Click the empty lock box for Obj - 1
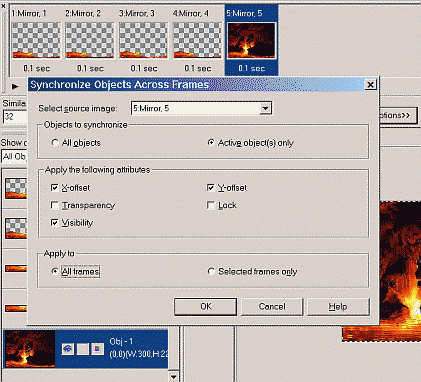Viewport: 421px width, 382px height. [83, 349]
